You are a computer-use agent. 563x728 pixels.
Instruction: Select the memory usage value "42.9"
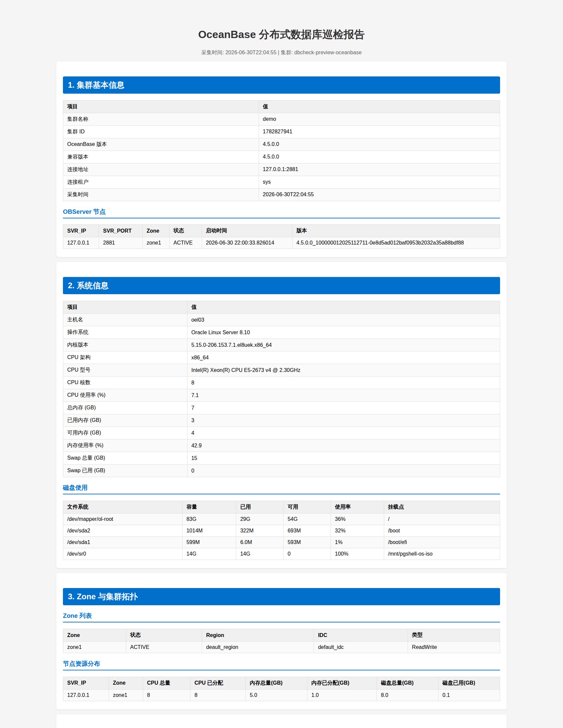coord(196,446)
